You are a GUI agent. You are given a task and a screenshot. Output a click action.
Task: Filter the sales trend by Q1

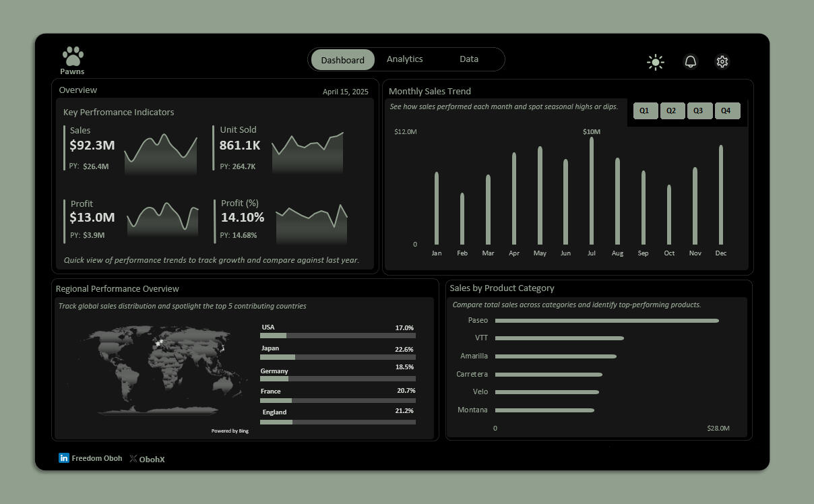pyautogui.click(x=645, y=111)
